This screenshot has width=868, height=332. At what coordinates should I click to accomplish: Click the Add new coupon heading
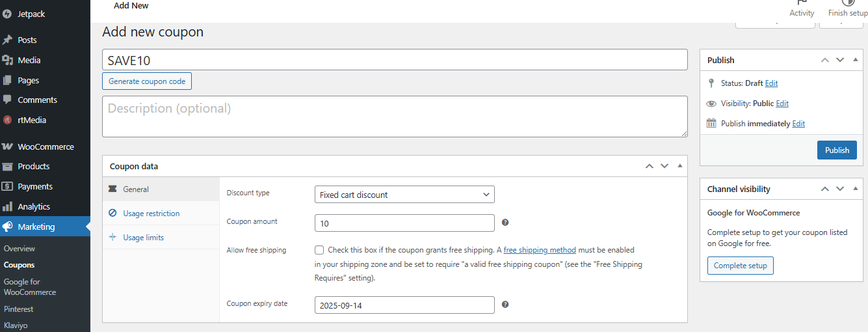pos(153,32)
